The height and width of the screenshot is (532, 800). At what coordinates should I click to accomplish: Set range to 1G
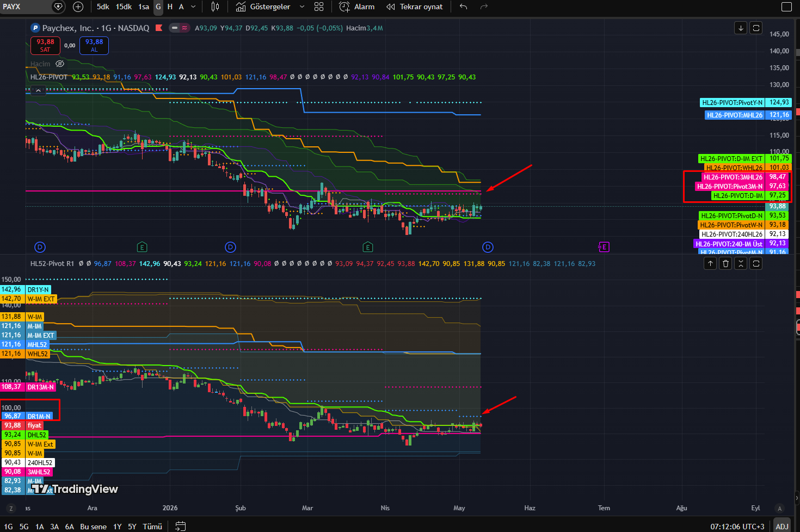[9, 527]
